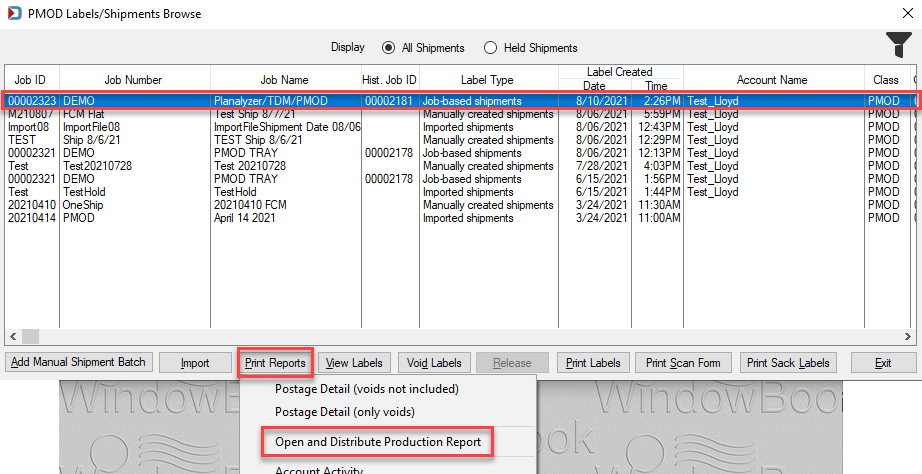The height and width of the screenshot is (474, 922).
Task: Click Add Manual Shipment Batch button
Action: click(79, 362)
